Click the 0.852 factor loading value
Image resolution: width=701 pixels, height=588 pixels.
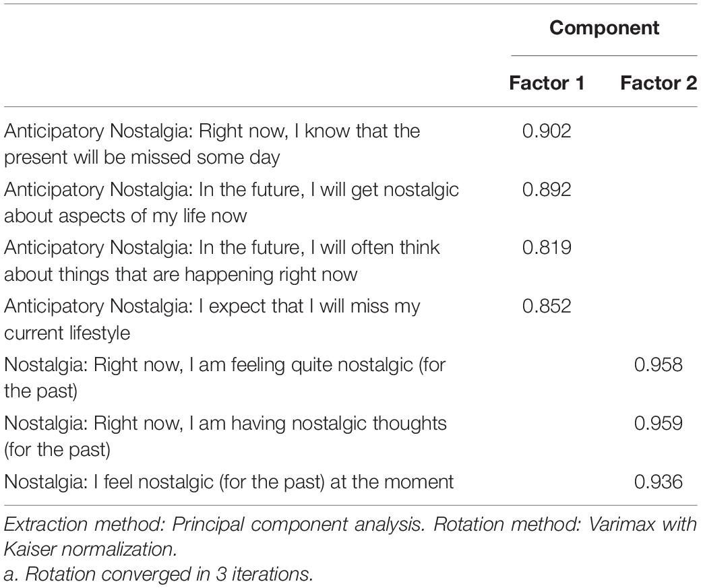coord(547,306)
